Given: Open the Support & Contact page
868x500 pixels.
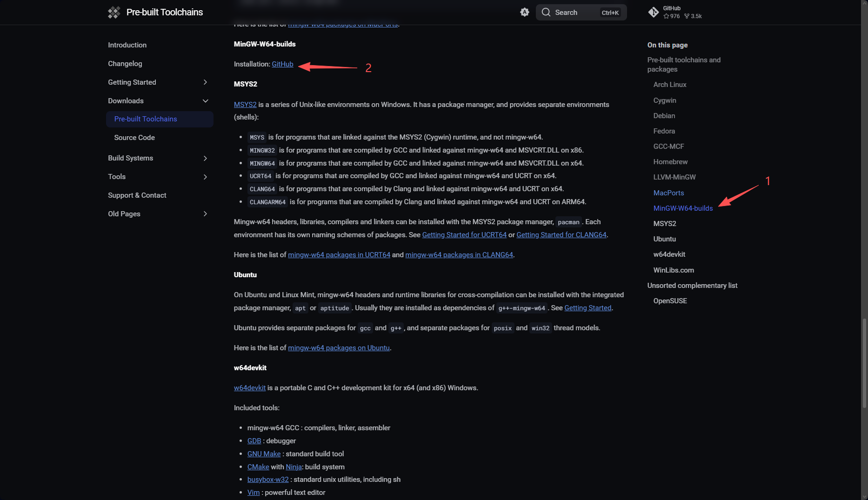Looking at the screenshot, I should click(x=137, y=195).
